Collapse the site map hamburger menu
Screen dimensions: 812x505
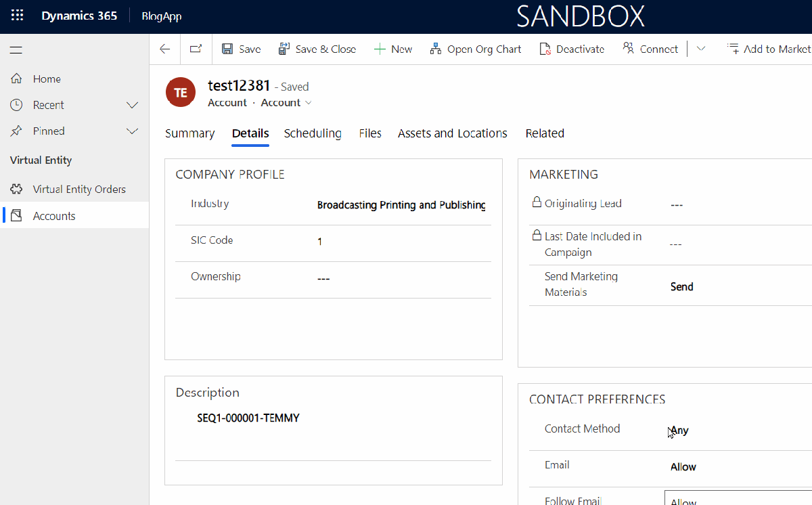(16, 49)
